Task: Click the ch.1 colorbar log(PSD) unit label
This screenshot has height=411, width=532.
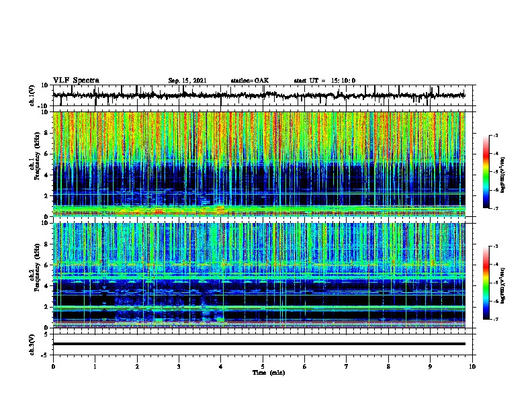Action: click(503, 175)
